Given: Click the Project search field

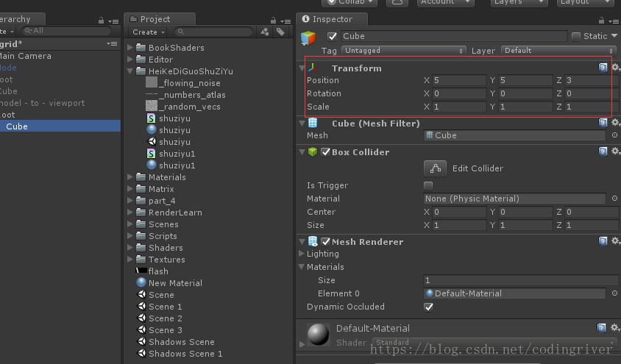Looking at the screenshot, I should (213, 32).
